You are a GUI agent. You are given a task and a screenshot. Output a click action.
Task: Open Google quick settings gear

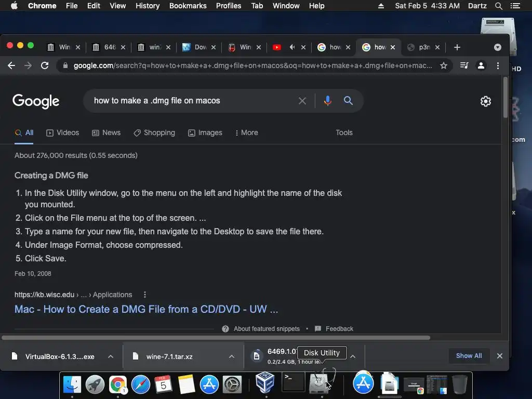click(x=486, y=101)
